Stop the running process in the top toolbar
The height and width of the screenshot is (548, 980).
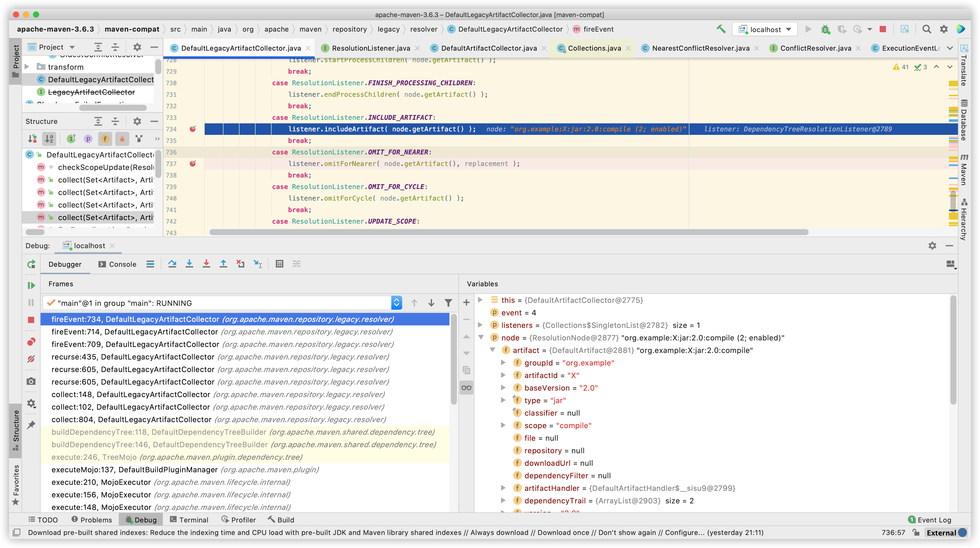point(883,29)
